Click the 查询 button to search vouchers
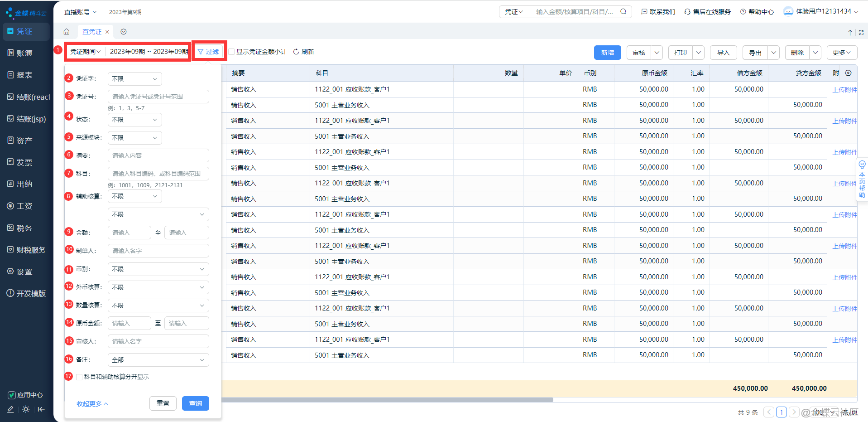Screen dimensions: 868x422 (195, 403)
